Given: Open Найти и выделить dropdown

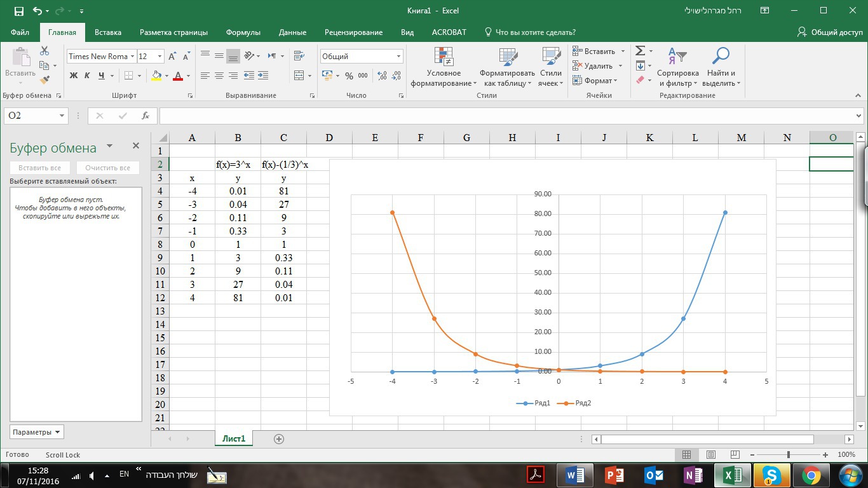Looking at the screenshot, I should tap(721, 67).
